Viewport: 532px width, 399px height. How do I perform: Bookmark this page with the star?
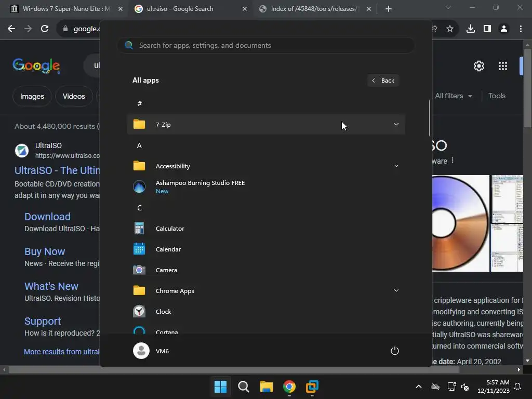tap(450, 29)
